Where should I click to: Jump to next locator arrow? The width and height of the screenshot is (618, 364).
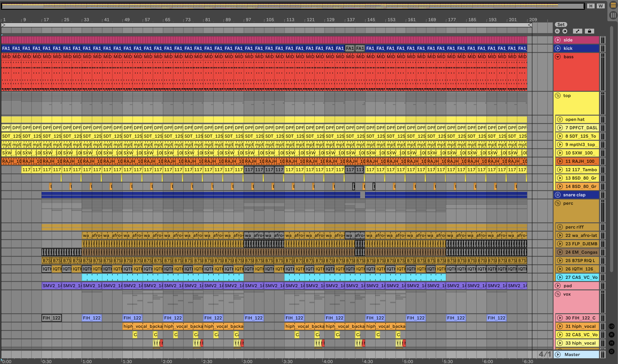coord(565,31)
